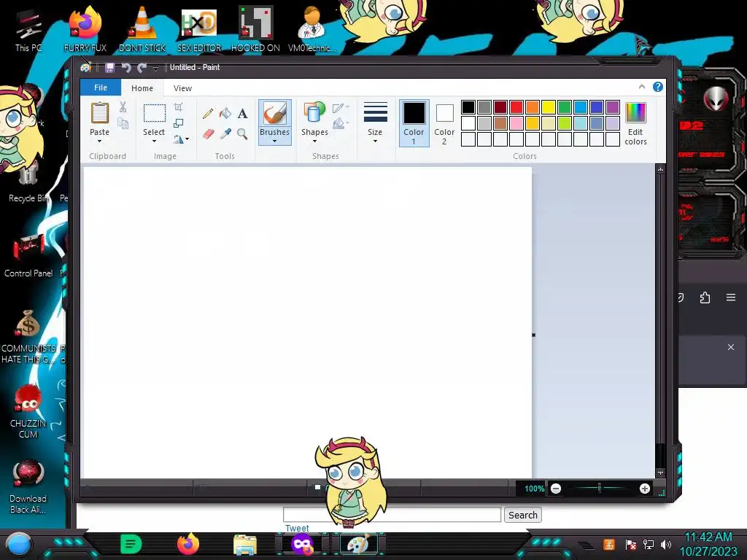The width and height of the screenshot is (747, 560).
Task: Click the Undo arrow in title bar
Action: (x=125, y=67)
